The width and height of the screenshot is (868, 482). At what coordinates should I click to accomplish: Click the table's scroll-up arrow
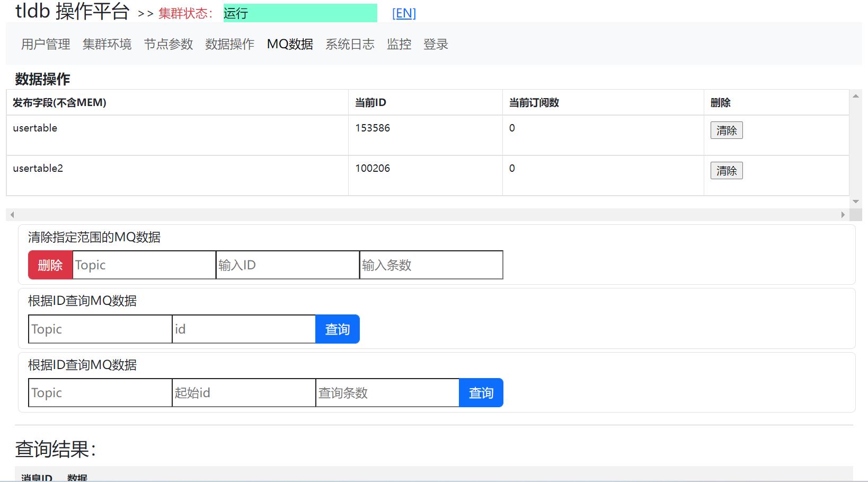coord(856,96)
